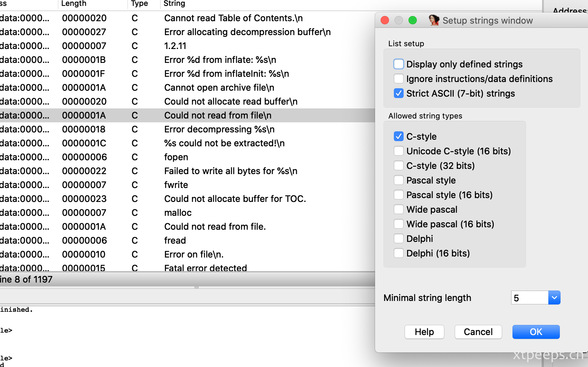Close the Setup strings window
This screenshot has width=588, height=367.
385,20
